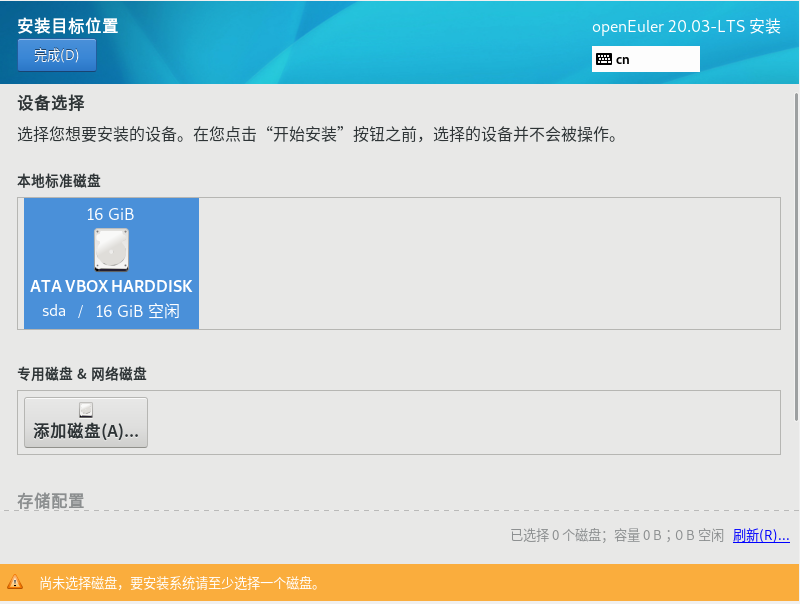Image resolution: width=800 pixels, height=604 pixels.
Task: Click the 存储配置 section heading
Action: click(51, 501)
